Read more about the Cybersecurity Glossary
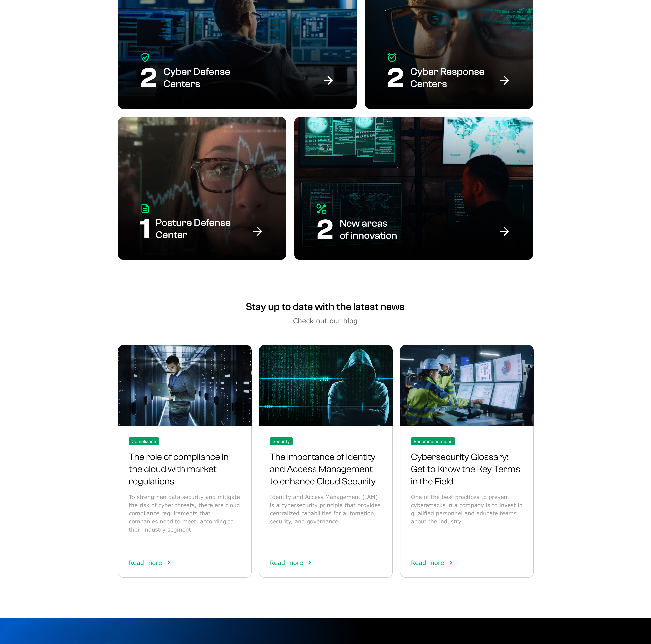The width and height of the screenshot is (651, 644). [427, 563]
